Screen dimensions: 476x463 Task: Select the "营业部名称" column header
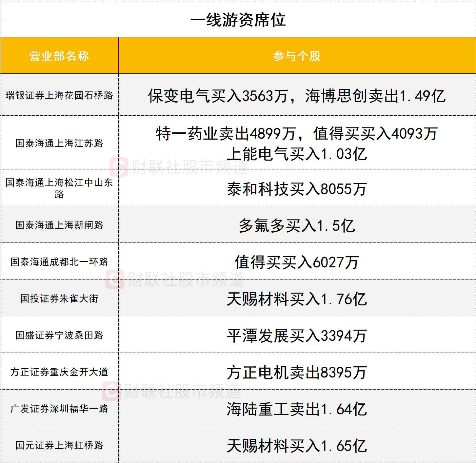pyautogui.click(x=59, y=55)
